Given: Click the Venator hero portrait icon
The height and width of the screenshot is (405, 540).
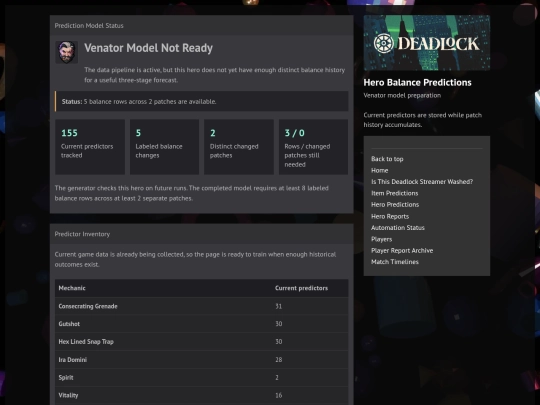Looking at the screenshot, I should coord(66,52).
